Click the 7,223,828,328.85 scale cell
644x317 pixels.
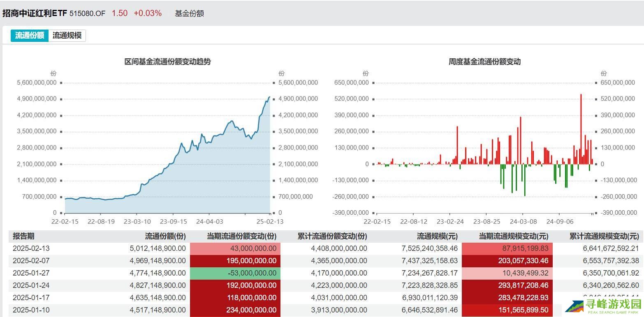430,285
